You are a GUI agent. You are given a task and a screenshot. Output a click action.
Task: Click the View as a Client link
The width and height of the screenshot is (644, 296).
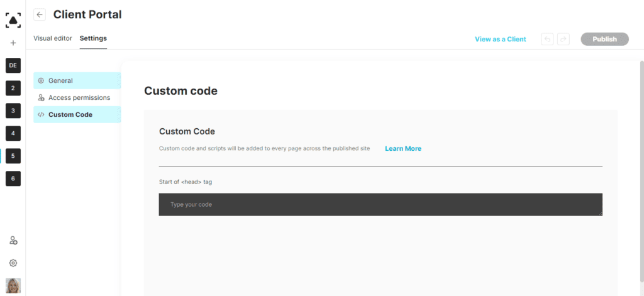click(500, 40)
